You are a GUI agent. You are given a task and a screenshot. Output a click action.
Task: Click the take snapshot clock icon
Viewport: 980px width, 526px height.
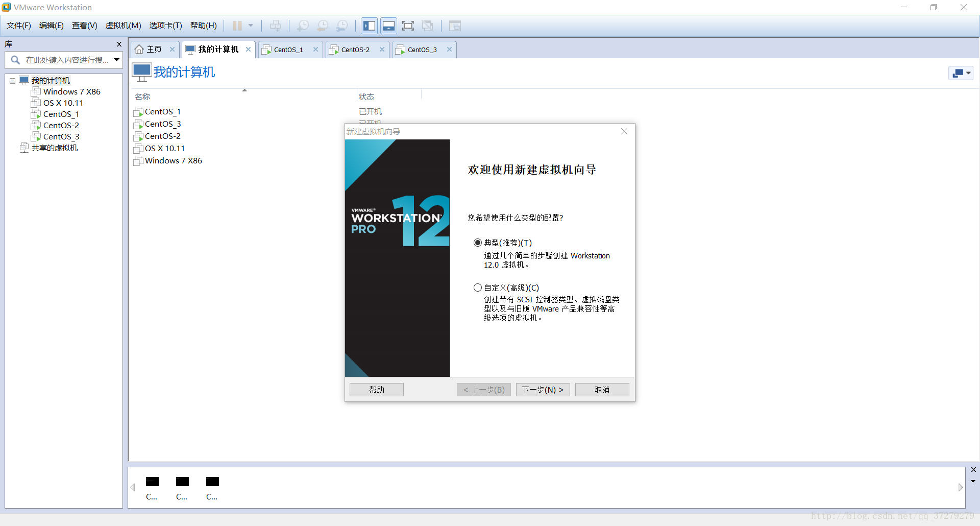(x=303, y=26)
